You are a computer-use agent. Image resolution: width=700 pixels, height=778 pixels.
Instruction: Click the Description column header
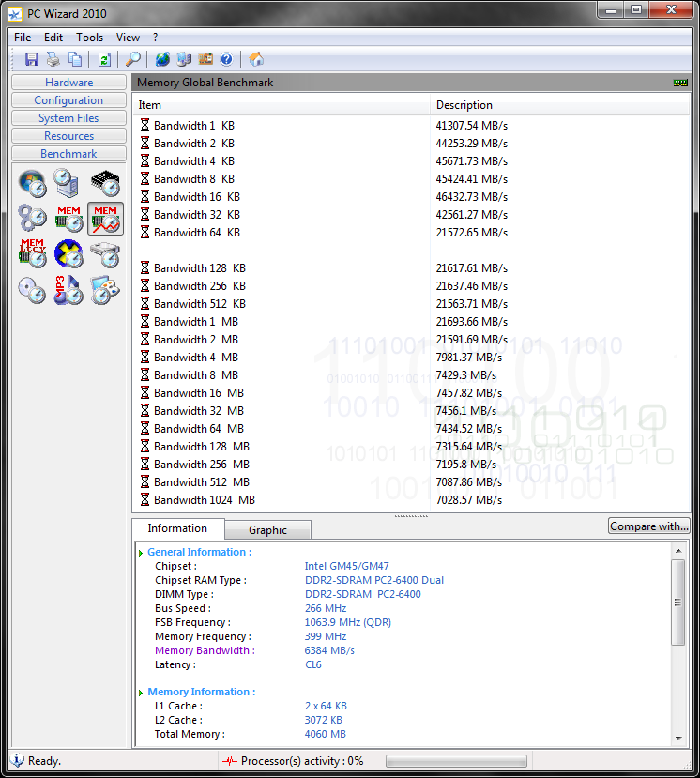click(x=559, y=105)
